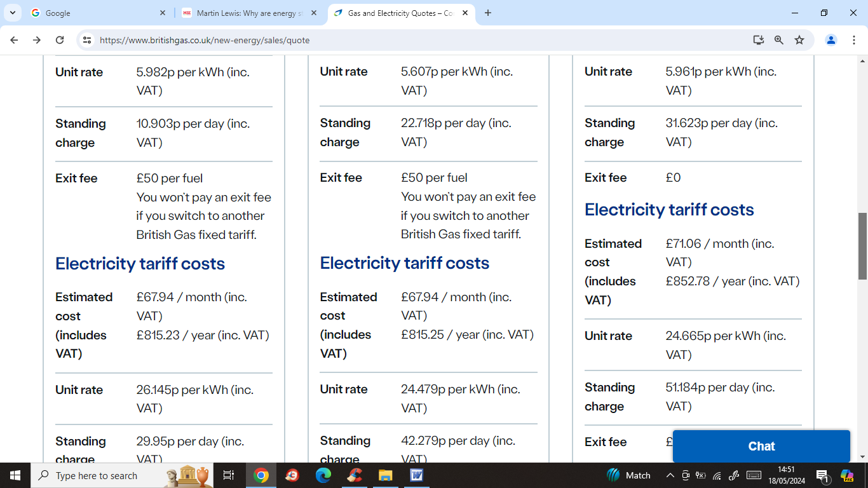This screenshot has width=868, height=488.
Task: Click the £815.23 / year estimate
Action: tap(203, 335)
